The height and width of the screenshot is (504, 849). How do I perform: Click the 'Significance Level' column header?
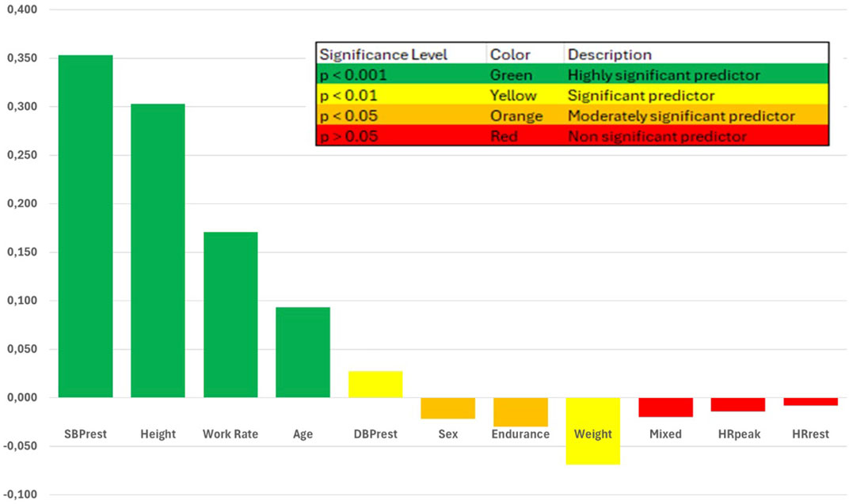(x=383, y=55)
